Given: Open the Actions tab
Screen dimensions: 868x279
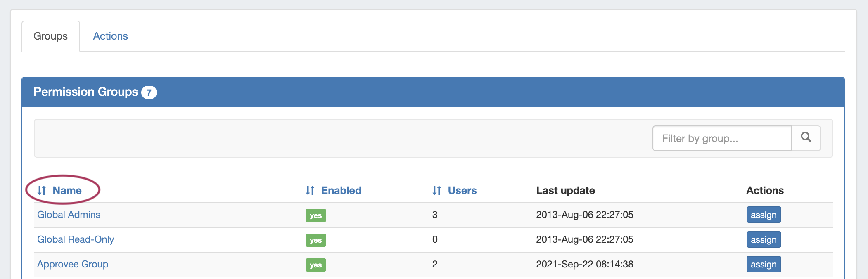Looking at the screenshot, I should (110, 36).
